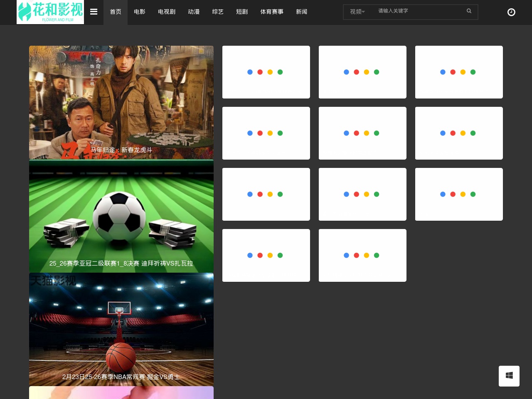Click the 马年归途：新春龙虎斗 title text
Image resolution: width=532 pixels, height=399 pixels.
pyautogui.click(x=121, y=150)
